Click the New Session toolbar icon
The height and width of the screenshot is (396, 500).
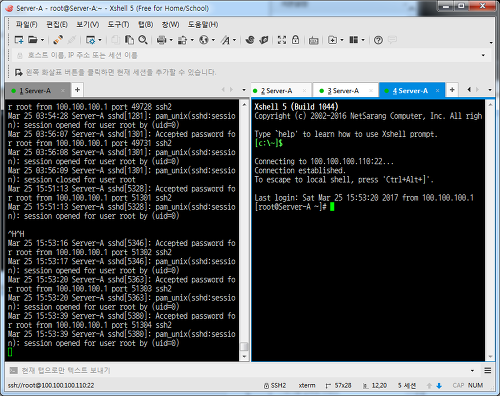click(19, 40)
